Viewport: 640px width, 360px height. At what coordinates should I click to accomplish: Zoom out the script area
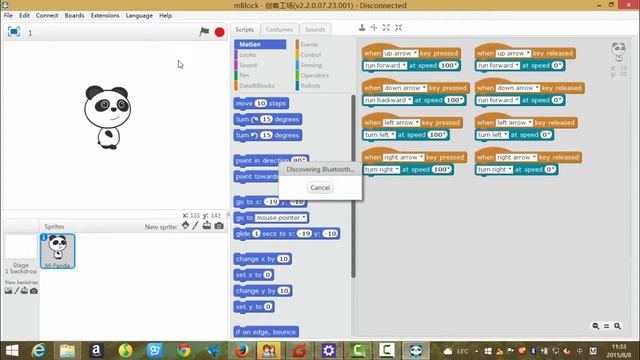click(x=596, y=326)
